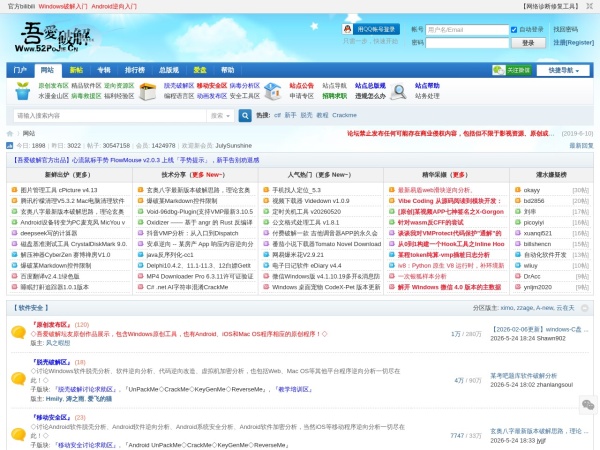Image resolution: width=600 pixels, height=450 pixels.
Task: Click the magnifying glass section icon
Action: [x=398, y=92]
